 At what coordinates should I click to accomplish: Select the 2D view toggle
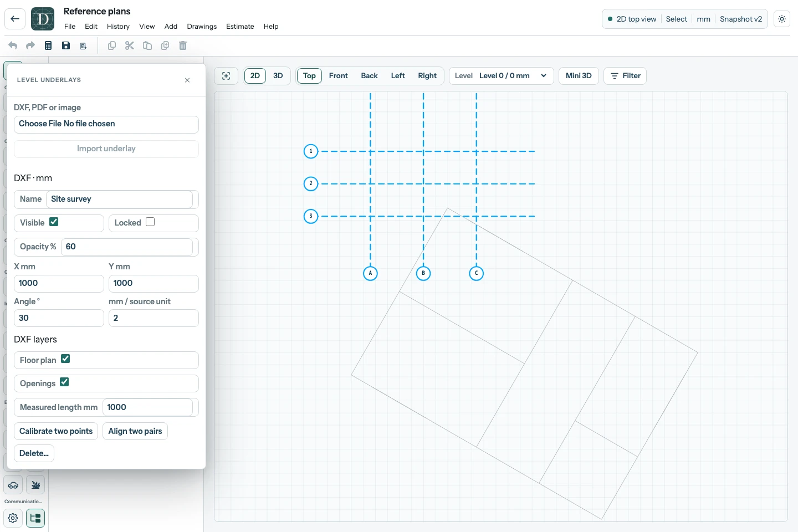click(x=255, y=76)
